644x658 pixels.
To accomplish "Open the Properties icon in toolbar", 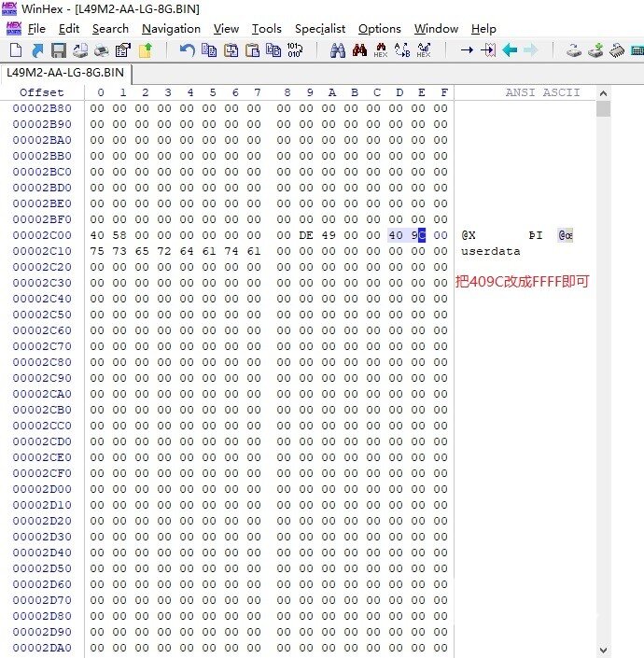I will point(123,50).
